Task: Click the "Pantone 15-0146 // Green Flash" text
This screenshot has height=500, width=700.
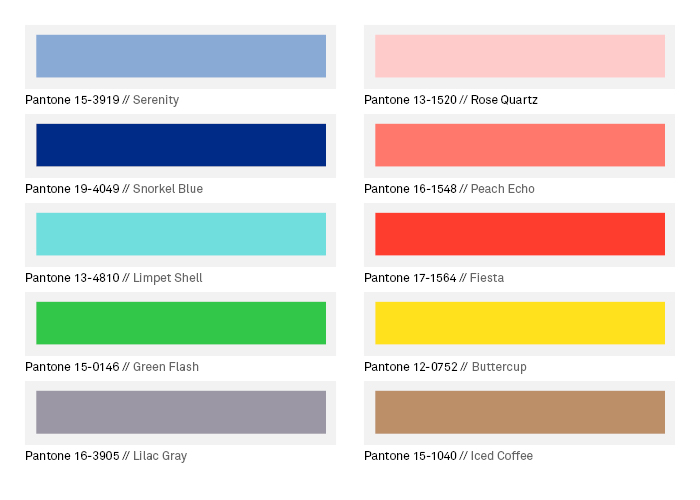Action: (x=112, y=367)
